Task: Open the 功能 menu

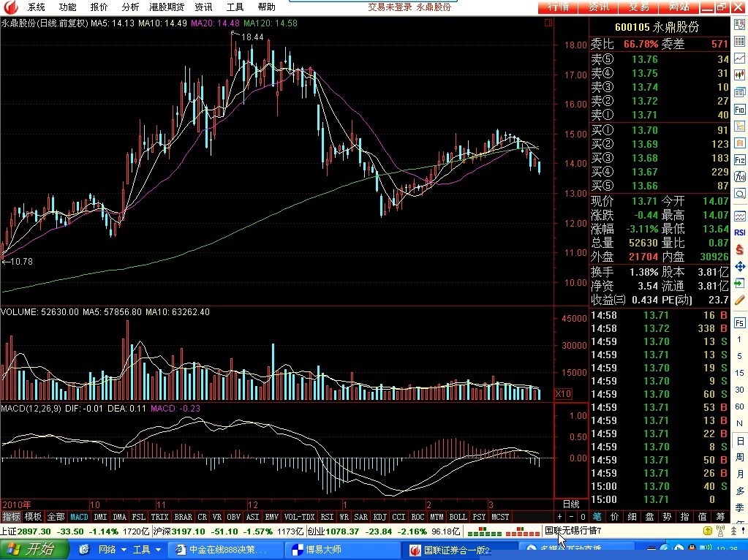Action: pos(67,7)
